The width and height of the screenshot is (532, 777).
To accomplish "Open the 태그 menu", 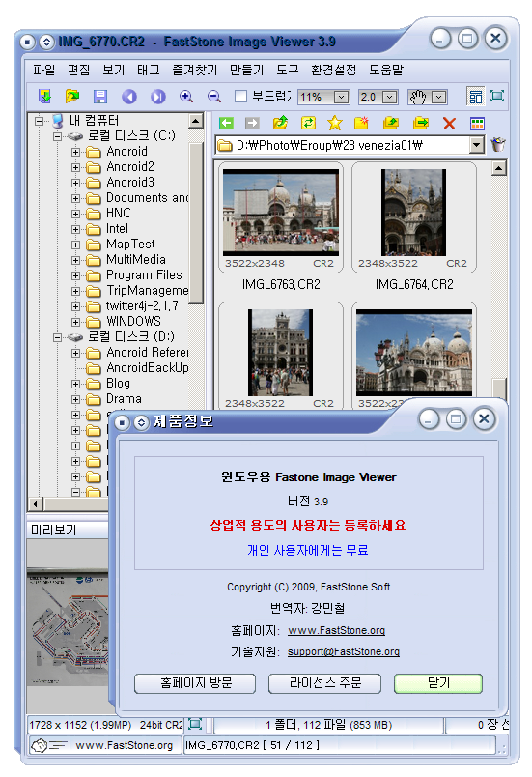I will click(148, 70).
